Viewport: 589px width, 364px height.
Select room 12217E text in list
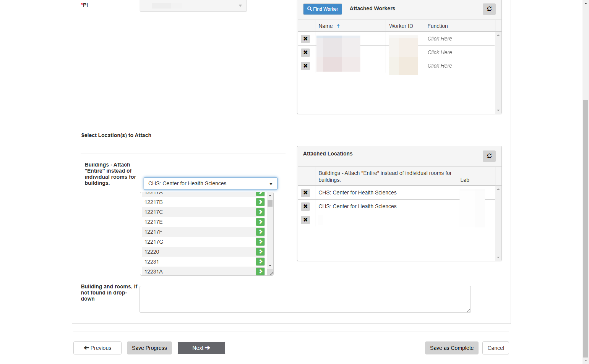[154, 222]
